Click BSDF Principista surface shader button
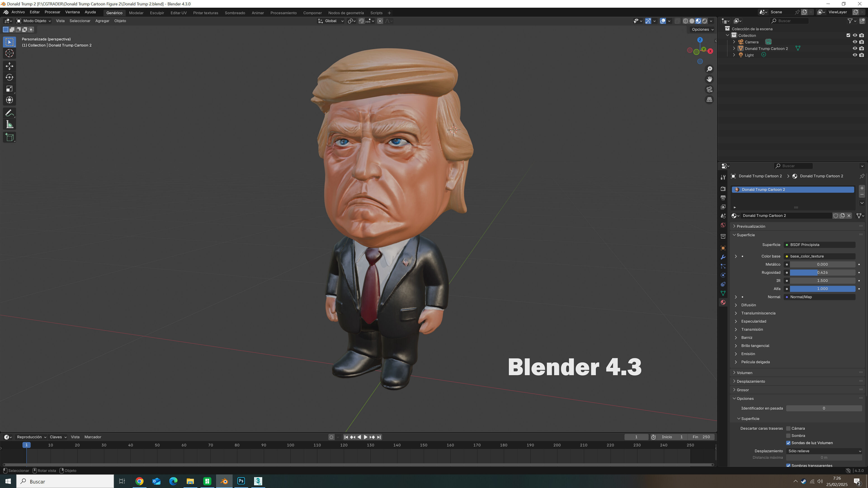 (x=819, y=245)
